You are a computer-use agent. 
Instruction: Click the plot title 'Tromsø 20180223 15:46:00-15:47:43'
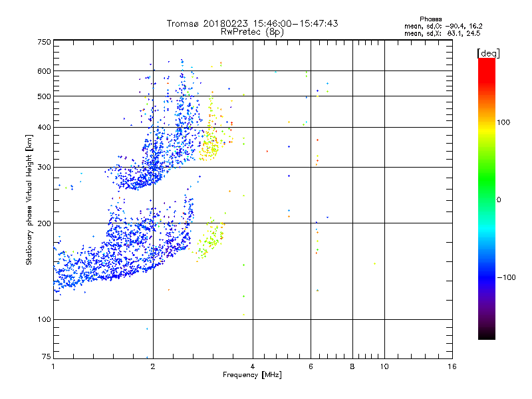click(x=252, y=23)
